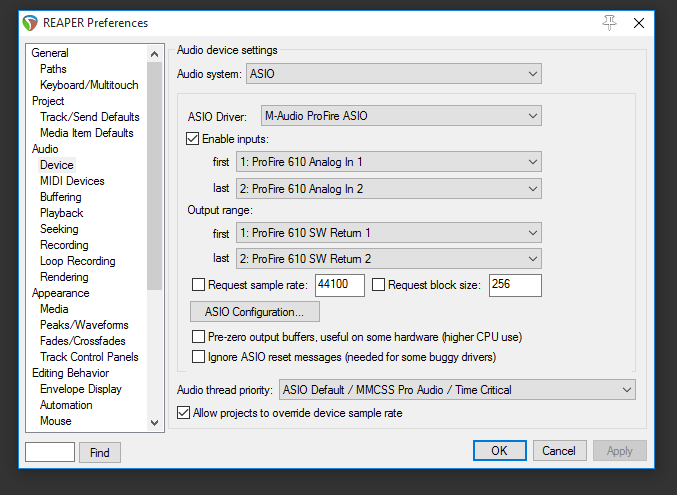Check Ignore ASIO reset messages option
Image resolution: width=677 pixels, height=495 pixels.
[198, 357]
